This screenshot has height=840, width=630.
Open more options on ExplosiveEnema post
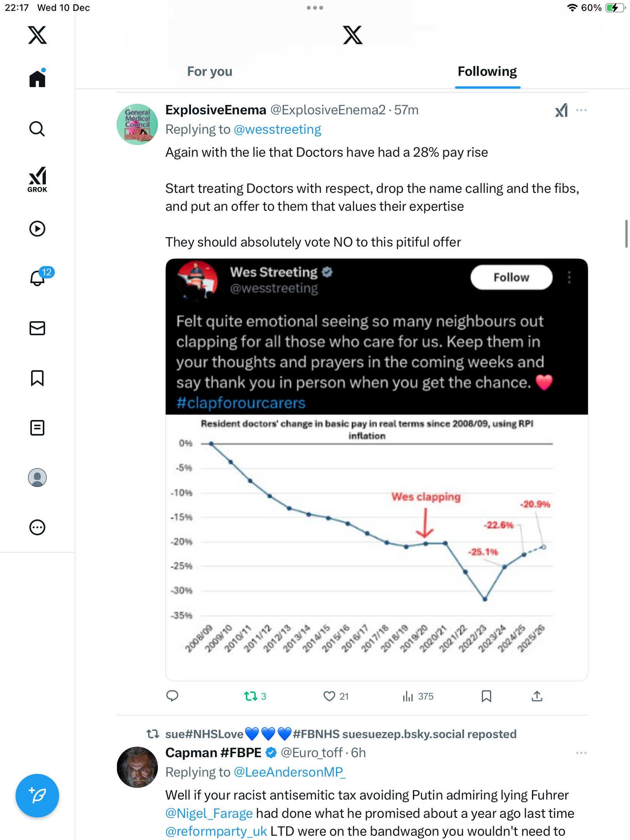pyautogui.click(x=581, y=110)
